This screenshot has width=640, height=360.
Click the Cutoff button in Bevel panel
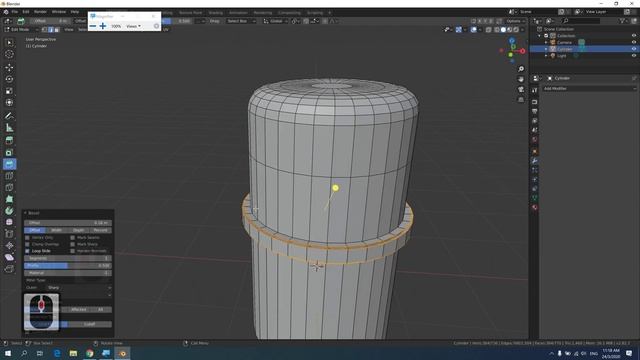click(x=89, y=324)
